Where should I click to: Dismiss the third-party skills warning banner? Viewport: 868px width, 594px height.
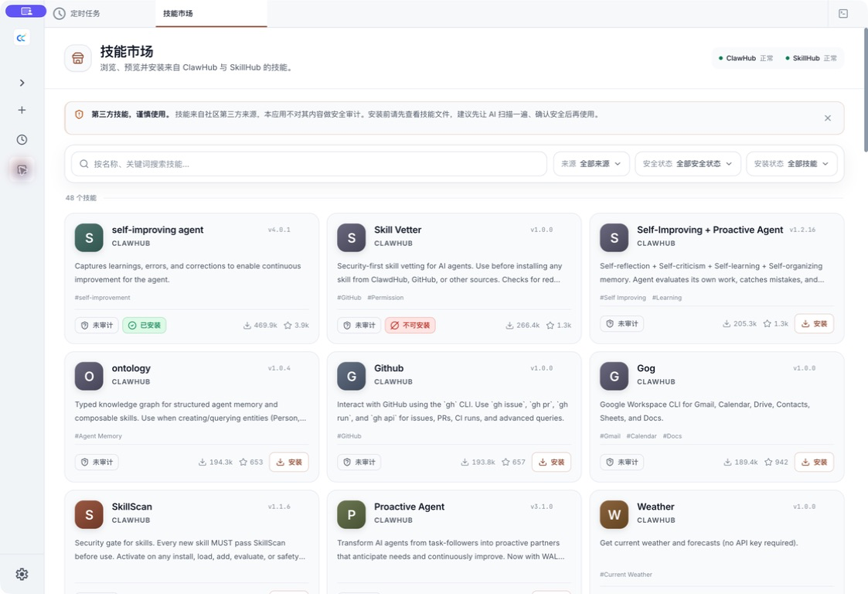(828, 118)
